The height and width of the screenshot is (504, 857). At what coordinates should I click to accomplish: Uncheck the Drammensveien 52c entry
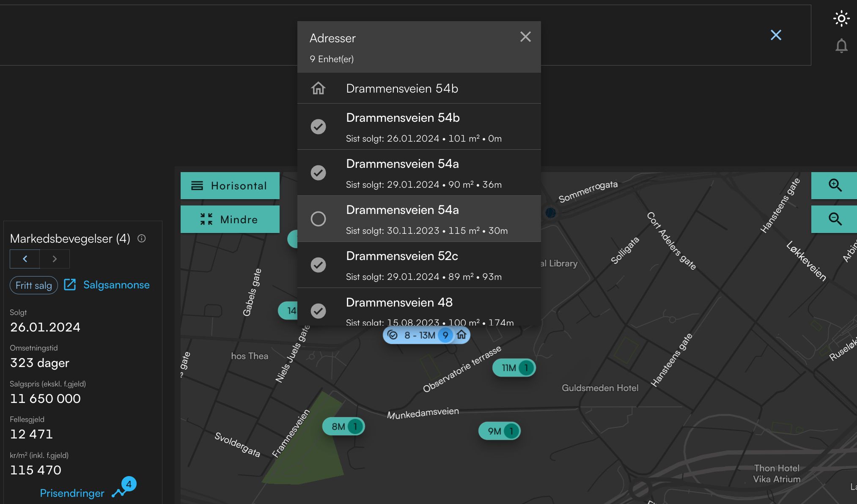[x=318, y=265]
